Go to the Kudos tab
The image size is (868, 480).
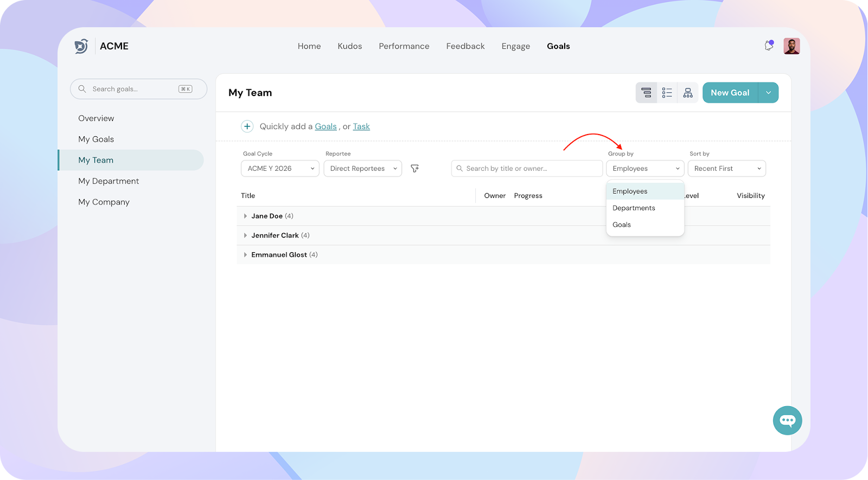click(x=350, y=46)
